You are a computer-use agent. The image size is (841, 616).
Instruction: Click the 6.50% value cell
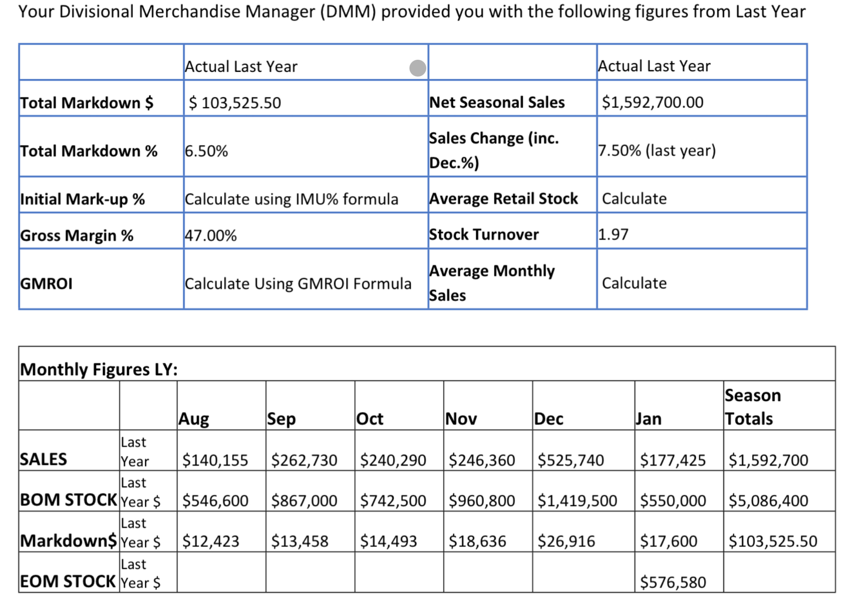pos(206,150)
